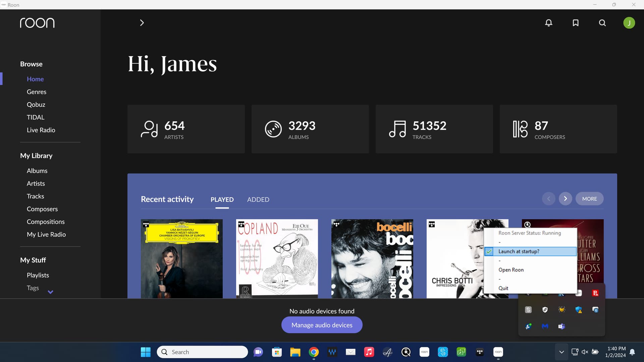Click the artists icon in 654 card
644x362 pixels.
[149, 129]
